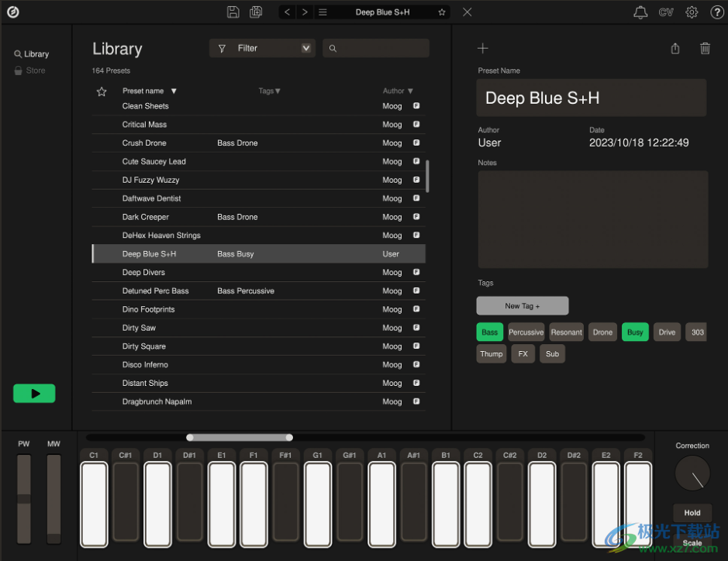Viewport: 728px width, 561px height.
Task: Open the notifications bell icon
Action: [640, 12]
